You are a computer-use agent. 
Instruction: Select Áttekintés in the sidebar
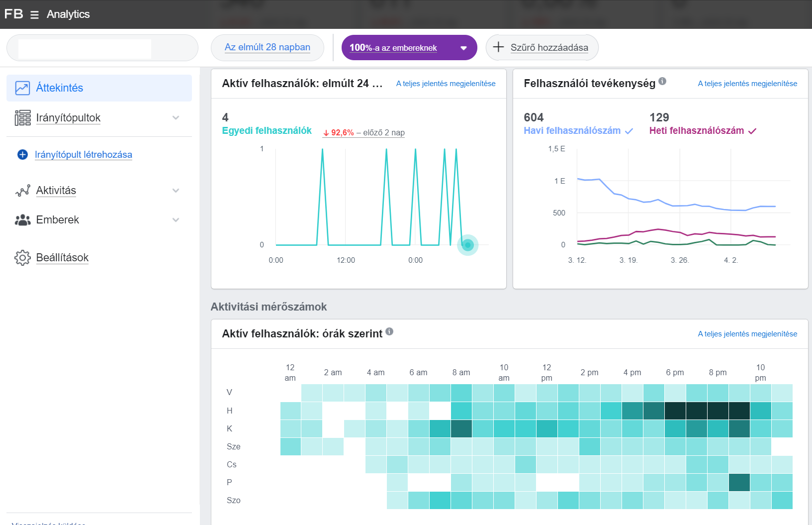[x=99, y=88]
